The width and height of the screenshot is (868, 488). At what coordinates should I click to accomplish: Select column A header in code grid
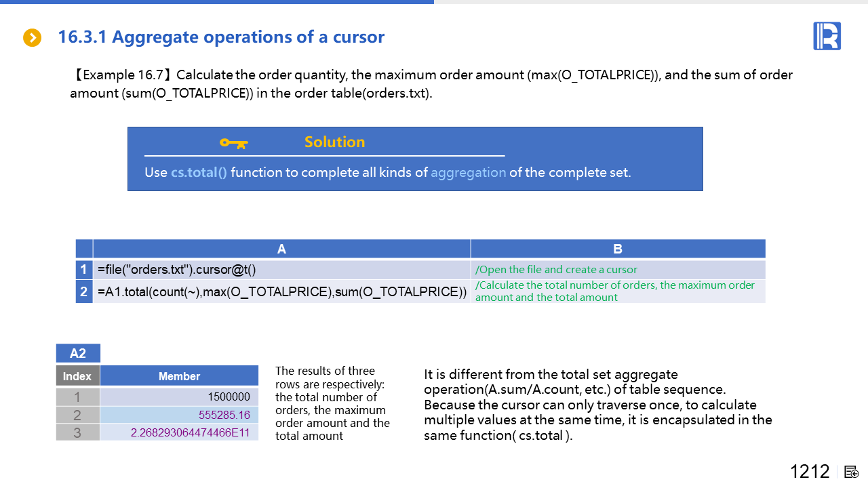tap(281, 249)
